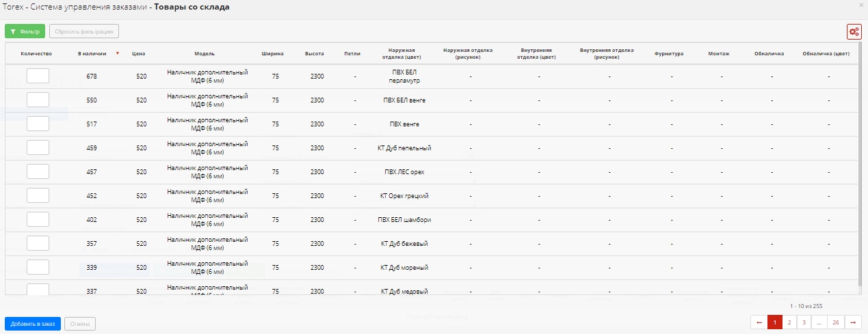The height and width of the screenshot is (334, 868).
Task: Close the dialog with the X icon
Action: 860,5
